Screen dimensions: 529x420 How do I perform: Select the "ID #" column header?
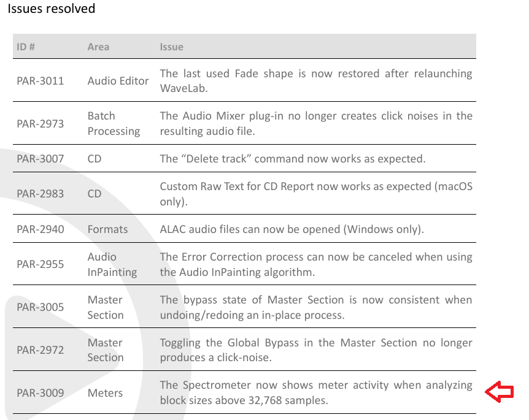[x=26, y=47]
